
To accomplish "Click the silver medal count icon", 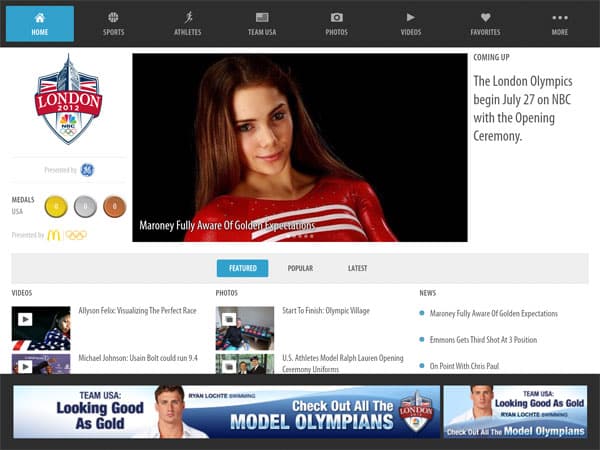I will click(x=85, y=206).
